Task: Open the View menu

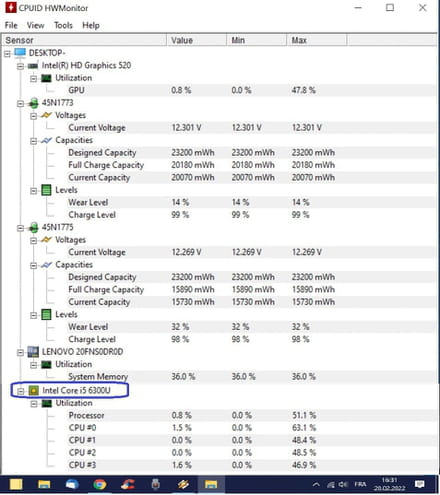Action: [x=35, y=25]
